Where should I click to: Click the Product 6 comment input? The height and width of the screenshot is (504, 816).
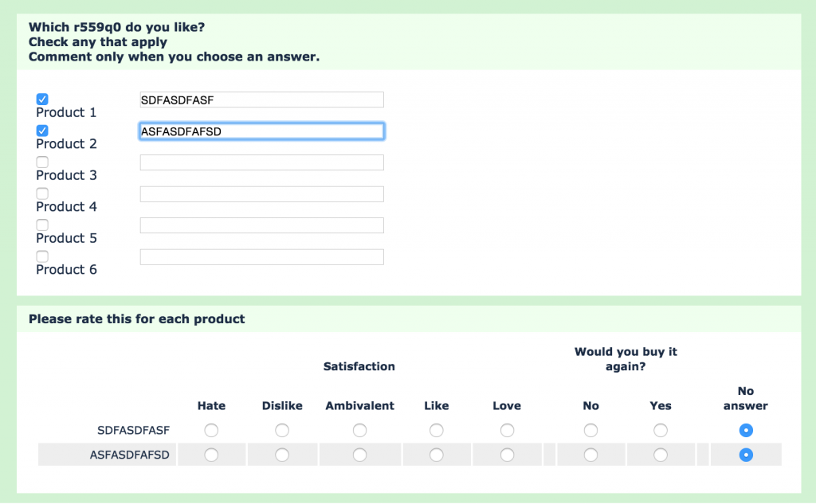pos(261,257)
